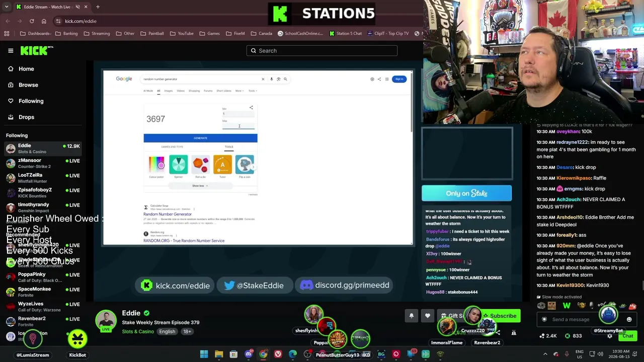This screenshot has width=644, height=362.
Task: Toggle mute on the Eddie Stream tab
Action: (77, 7)
